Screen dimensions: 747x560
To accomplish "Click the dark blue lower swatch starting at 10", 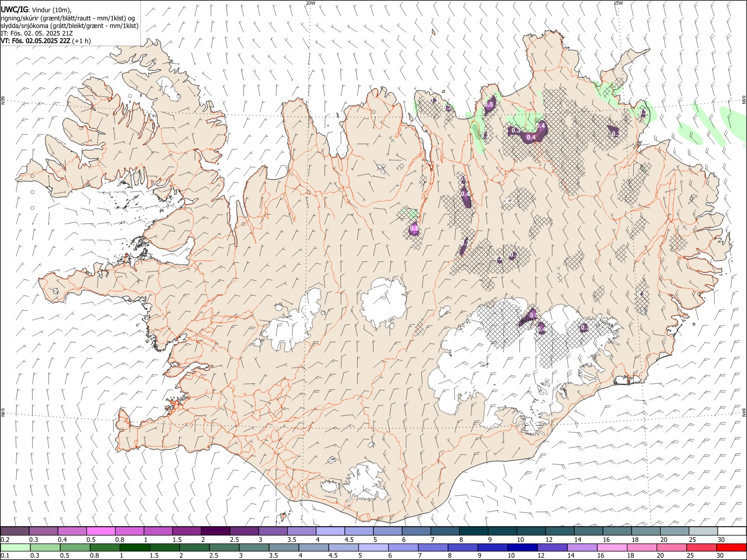I will coord(522,547).
